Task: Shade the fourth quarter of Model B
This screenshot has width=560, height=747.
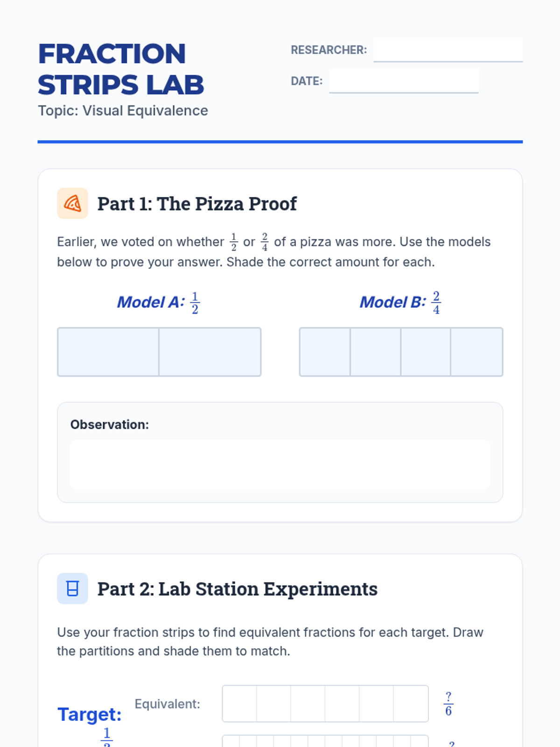Action: coord(476,352)
